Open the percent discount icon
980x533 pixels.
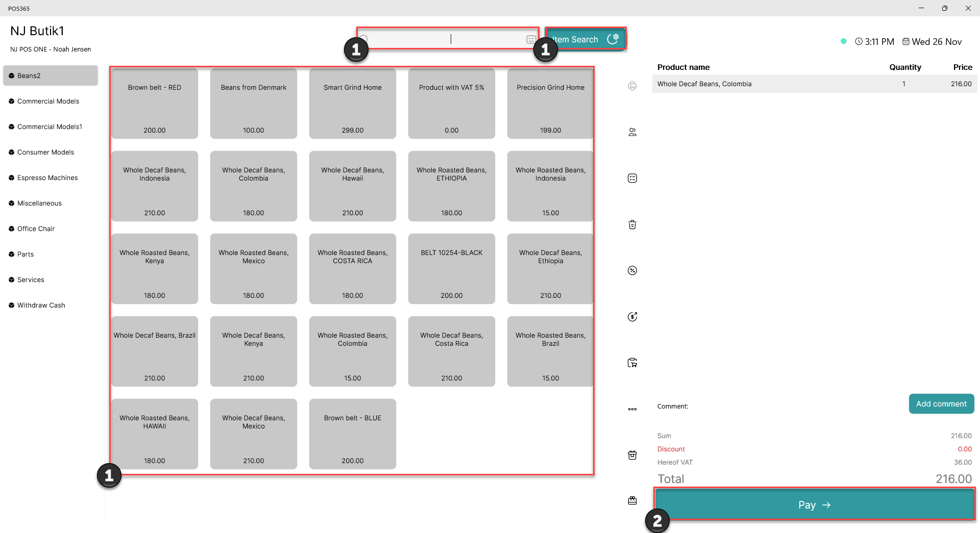point(632,270)
